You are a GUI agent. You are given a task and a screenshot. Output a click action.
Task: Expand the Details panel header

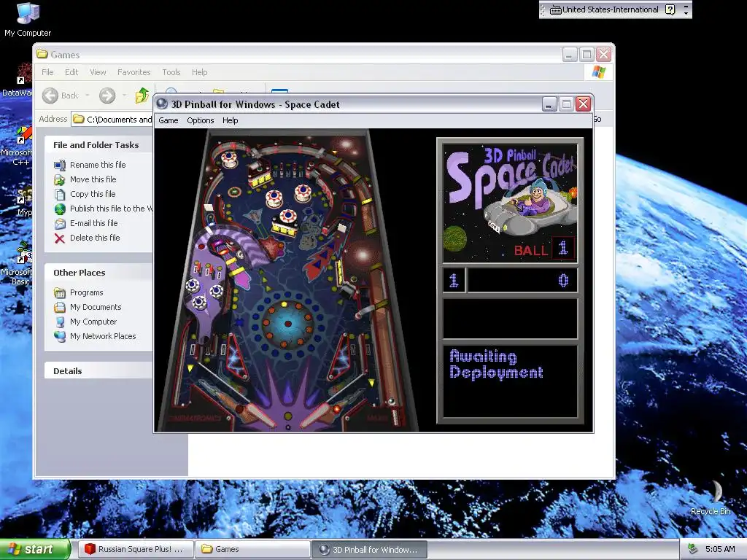tap(99, 371)
